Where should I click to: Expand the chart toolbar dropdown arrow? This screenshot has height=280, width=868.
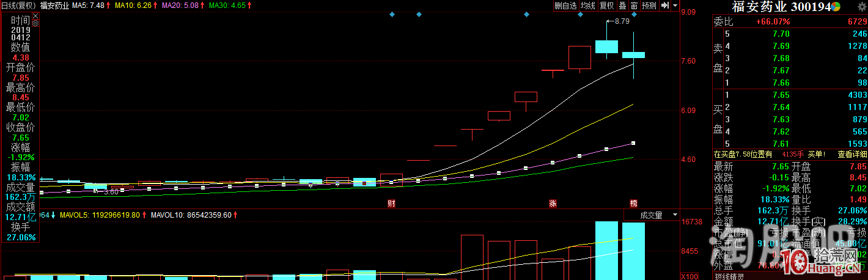pos(675,6)
